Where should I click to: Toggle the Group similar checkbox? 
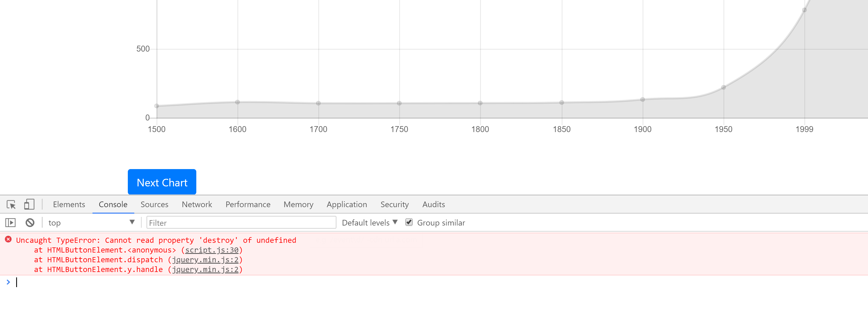(x=409, y=222)
